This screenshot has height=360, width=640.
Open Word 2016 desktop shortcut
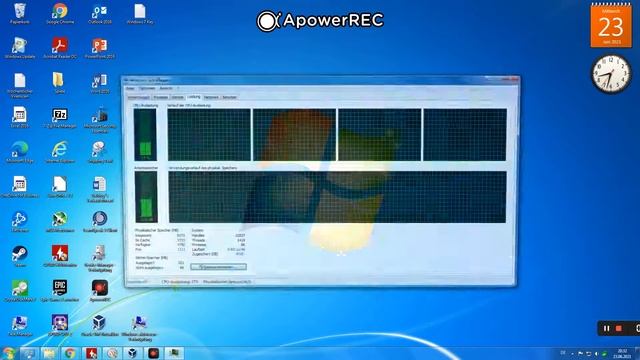(100, 83)
